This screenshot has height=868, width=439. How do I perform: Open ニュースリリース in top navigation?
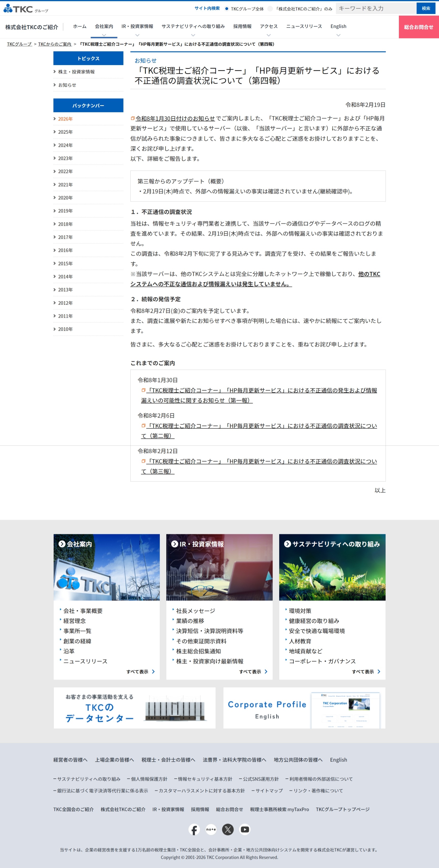pos(304,26)
